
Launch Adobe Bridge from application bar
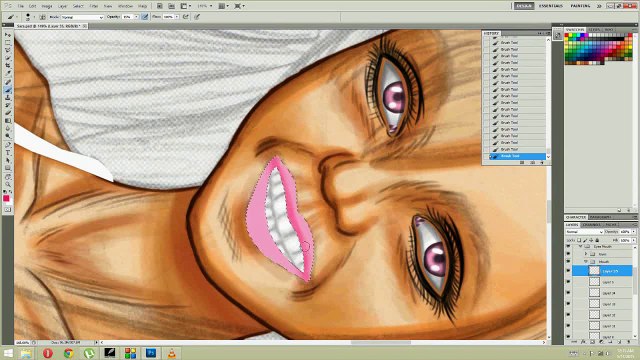160,6
